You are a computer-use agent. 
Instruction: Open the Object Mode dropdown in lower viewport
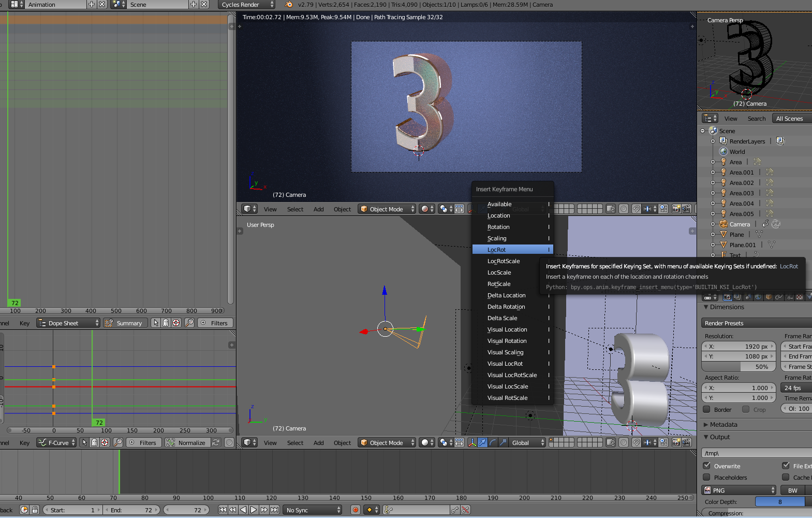387,442
